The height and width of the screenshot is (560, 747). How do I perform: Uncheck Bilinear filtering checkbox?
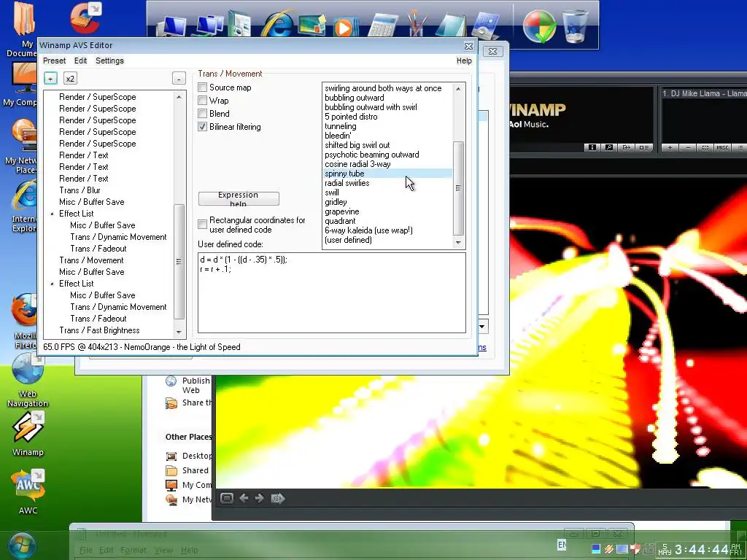(203, 127)
